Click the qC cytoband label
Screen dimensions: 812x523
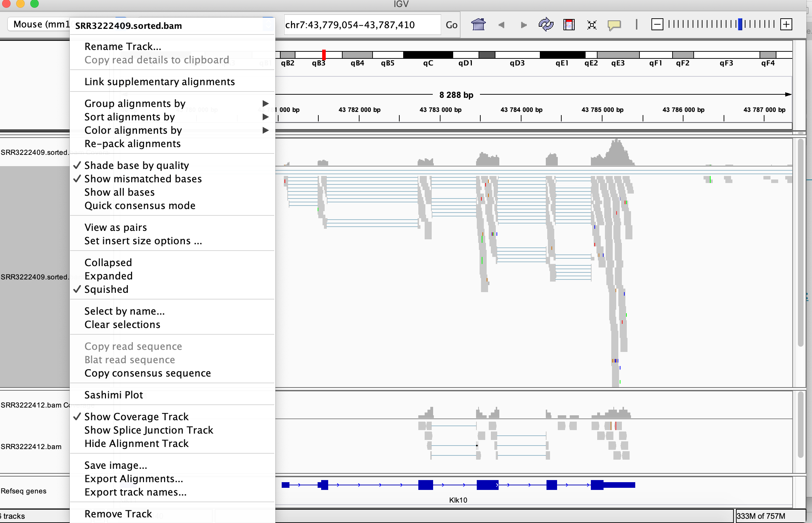(428, 63)
